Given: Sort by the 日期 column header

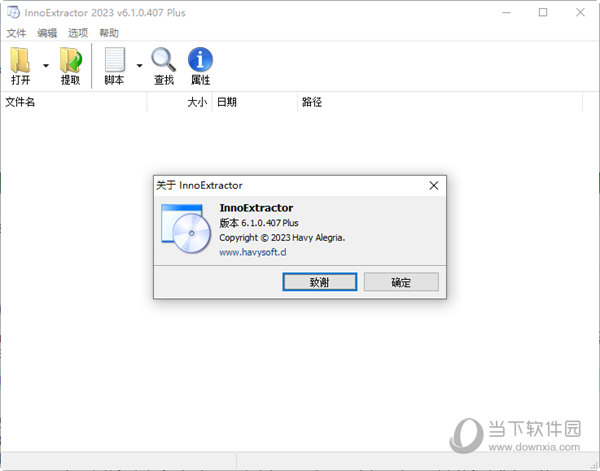Looking at the screenshot, I should (255, 102).
